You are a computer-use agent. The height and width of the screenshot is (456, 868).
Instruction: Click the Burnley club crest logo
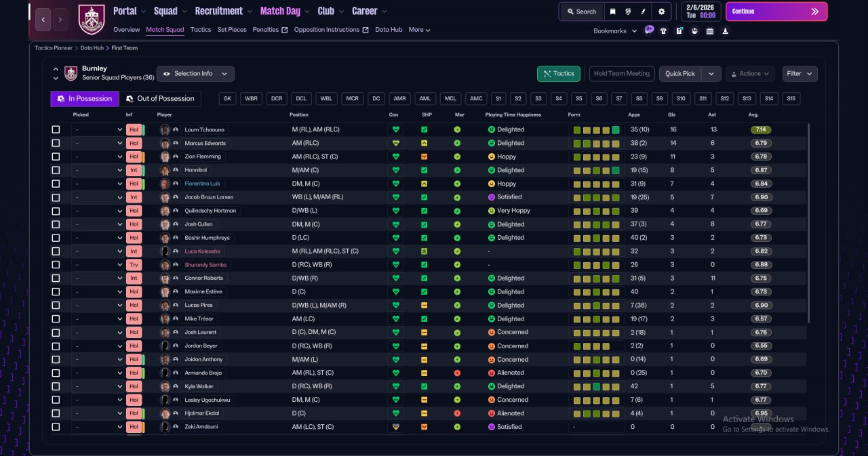coord(91,19)
